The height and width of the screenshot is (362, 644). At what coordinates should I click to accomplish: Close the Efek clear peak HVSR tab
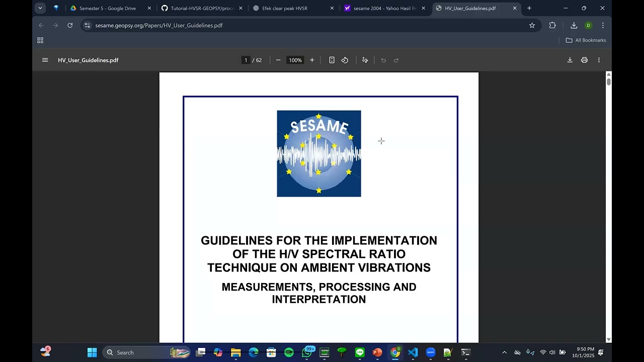click(x=332, y=8)
